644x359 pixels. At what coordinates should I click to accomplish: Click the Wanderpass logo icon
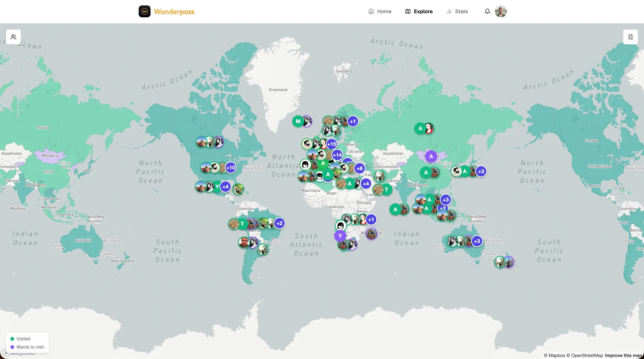point(144,12)
